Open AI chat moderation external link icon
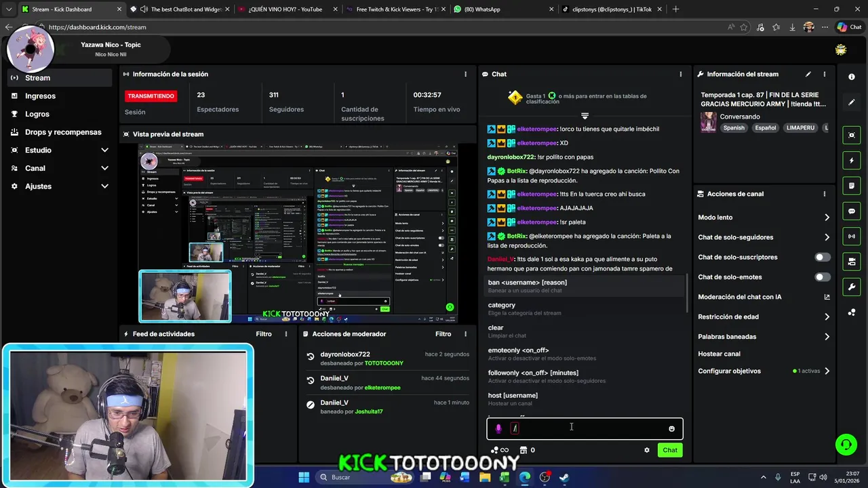This screenshot has height=488, width=868. pos(827,297)
